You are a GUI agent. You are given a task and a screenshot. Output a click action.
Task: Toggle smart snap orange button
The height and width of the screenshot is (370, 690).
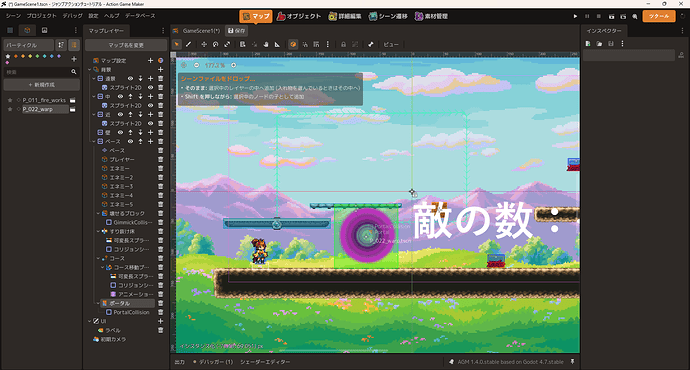pyautogui.click(x=293, y=44)
